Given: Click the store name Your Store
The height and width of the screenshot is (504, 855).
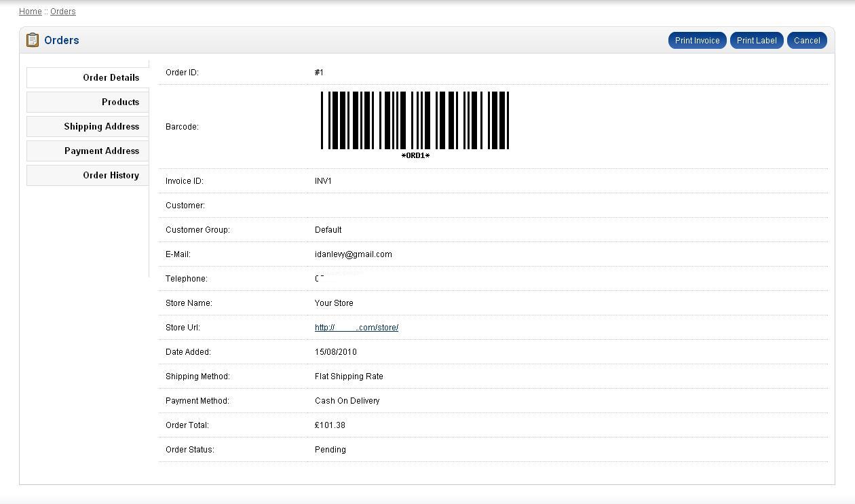Looking at the screenshot, I should pos(334,303).
